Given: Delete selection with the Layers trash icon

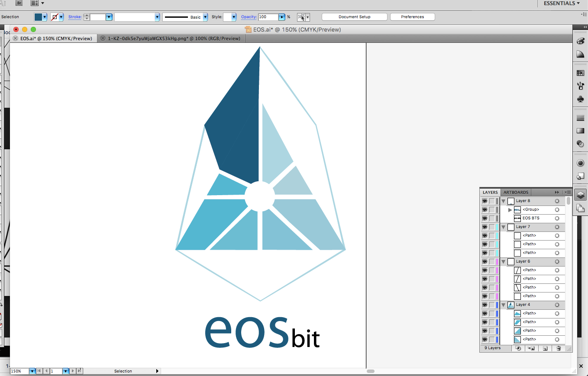Looking at the screenshot, I should click(559, 348).
